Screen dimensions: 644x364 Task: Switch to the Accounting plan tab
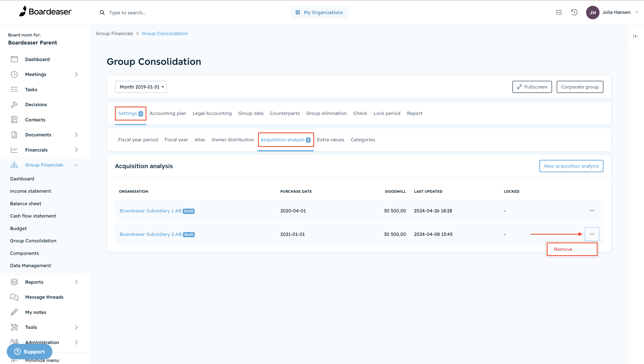tap(168, 114)
